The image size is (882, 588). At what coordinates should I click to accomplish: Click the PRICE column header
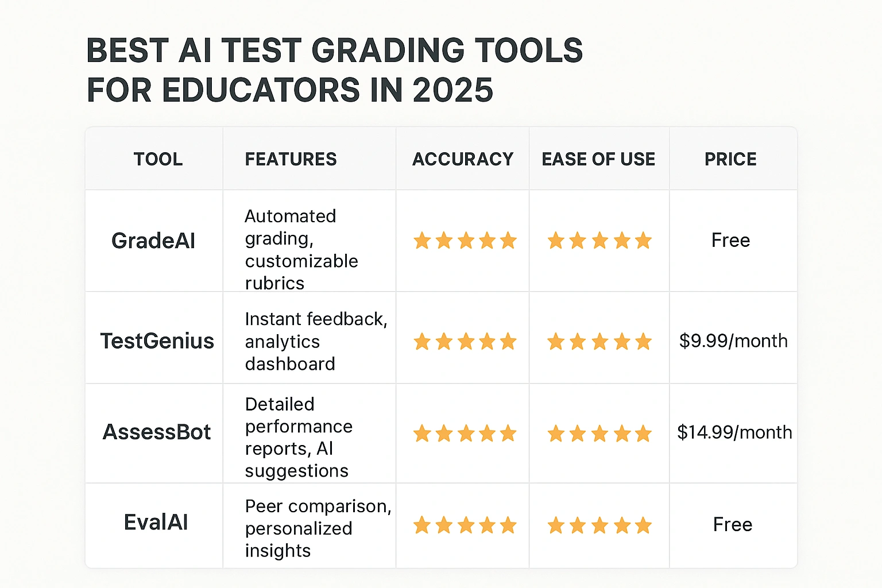[730, 159]
